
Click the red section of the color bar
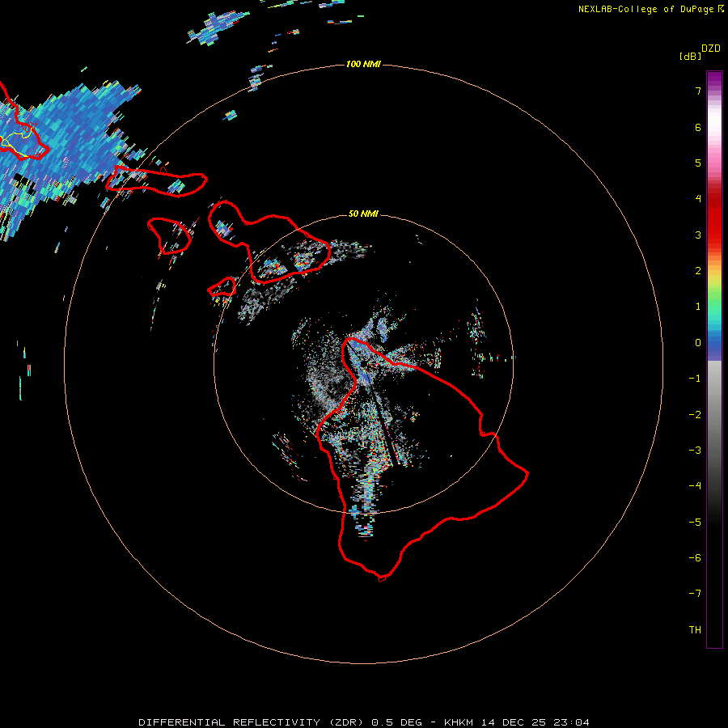(x=714, y=218)
